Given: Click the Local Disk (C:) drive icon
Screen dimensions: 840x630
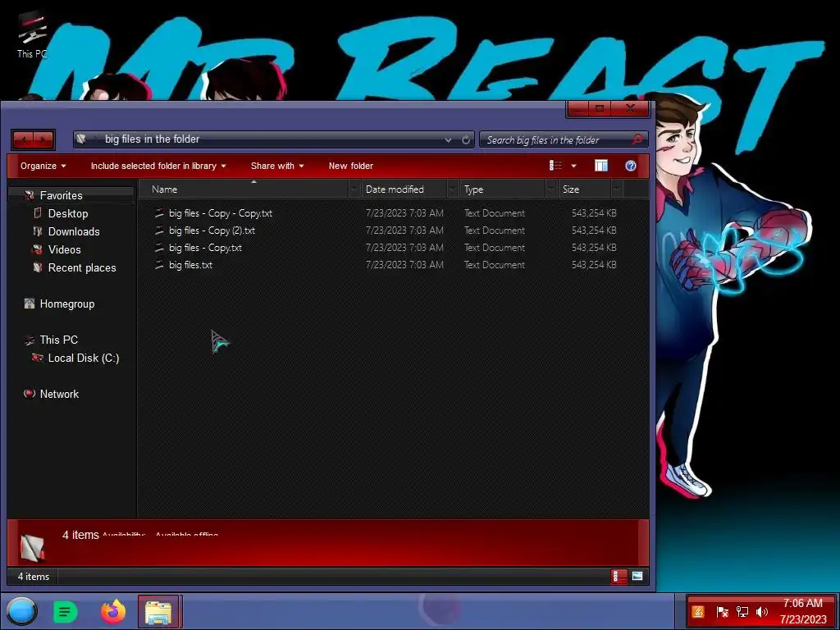Looking at the screenshot, I should click(x=37, y=358).
